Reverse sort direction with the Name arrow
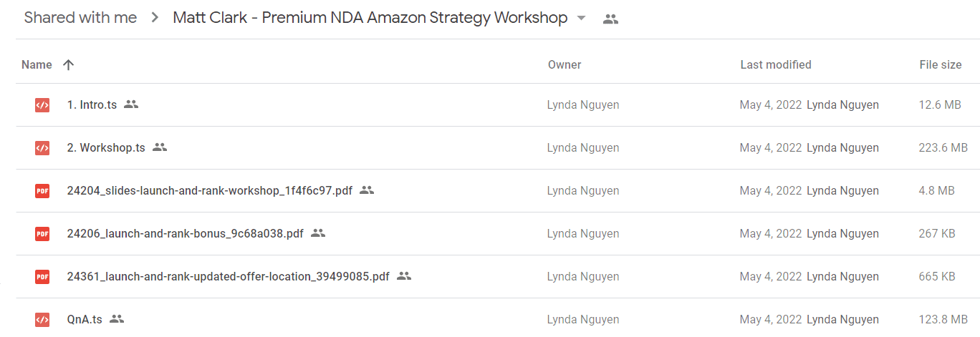This screenshot has height=337, width=980. pos(68,64)
